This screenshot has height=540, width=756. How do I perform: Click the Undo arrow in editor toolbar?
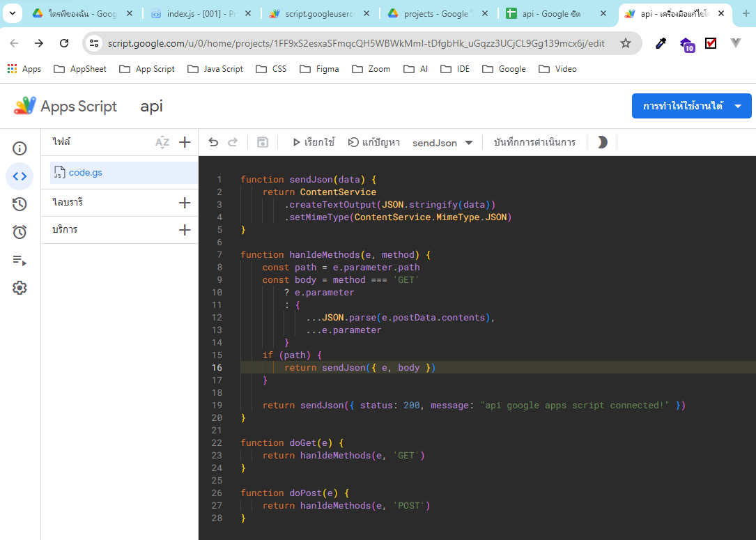click(213, 141)
